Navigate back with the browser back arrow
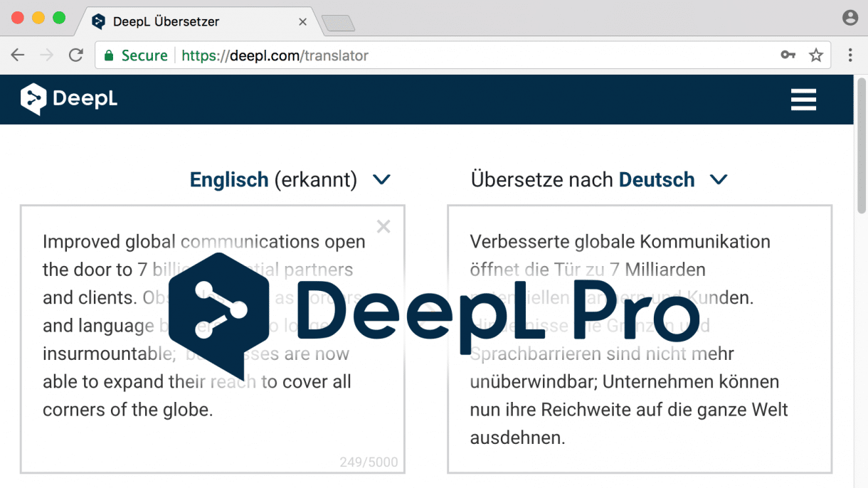The image size is (868, 488). click(17, 55)
